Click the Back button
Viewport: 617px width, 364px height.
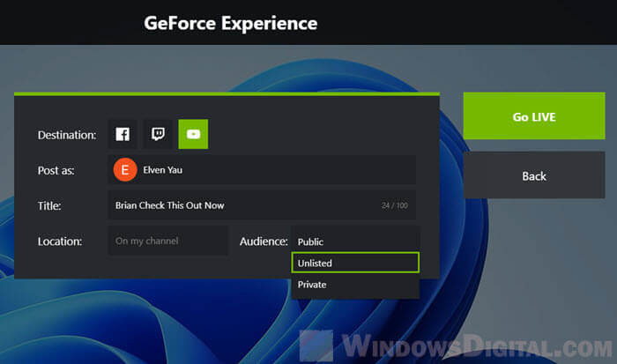534,175
